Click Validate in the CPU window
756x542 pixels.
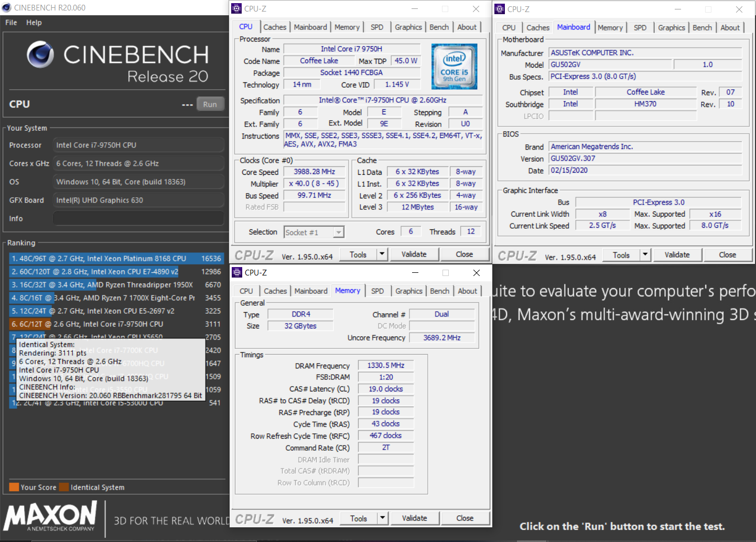tap(414, 254)
